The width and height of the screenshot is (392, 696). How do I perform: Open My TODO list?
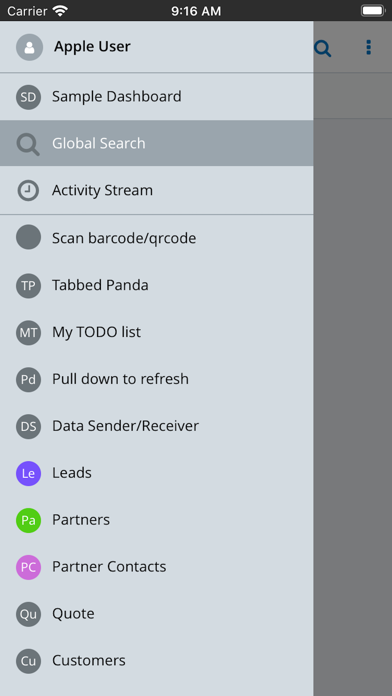[157, 332]
